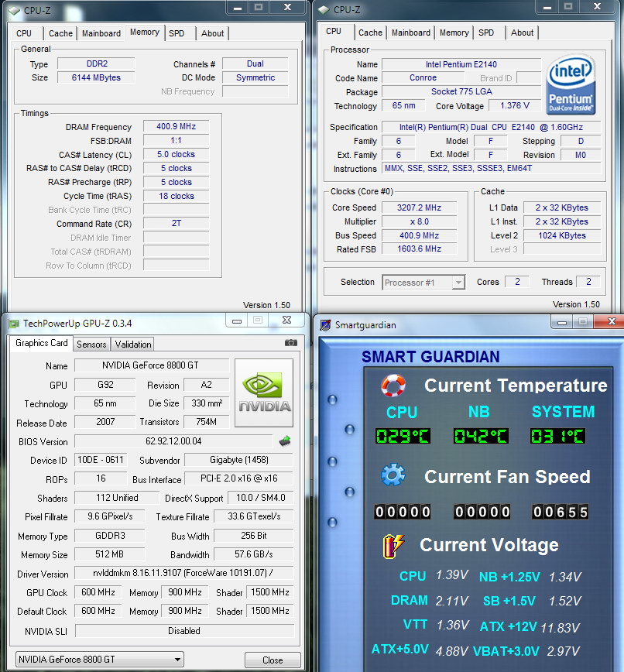Click the TechPowerUp GPU-Z title bar icon
The width and height of the screenshot is (624, 672).
pos(12,324)
